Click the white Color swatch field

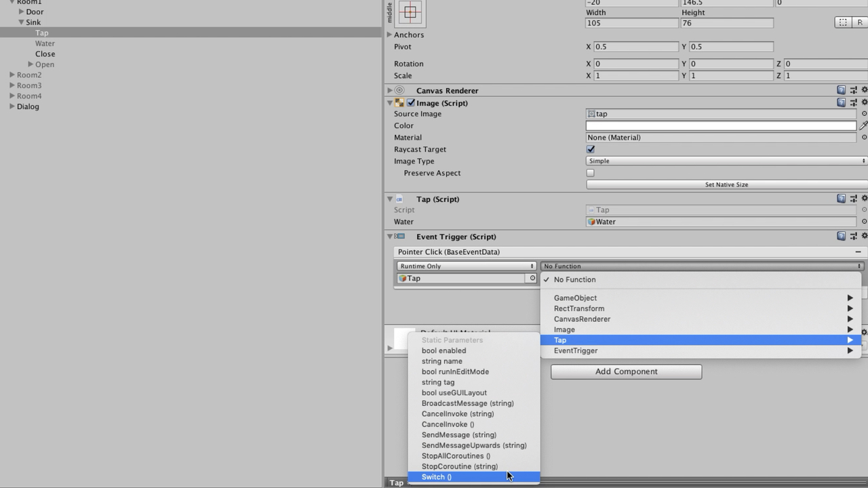click(x=720, y=125)
